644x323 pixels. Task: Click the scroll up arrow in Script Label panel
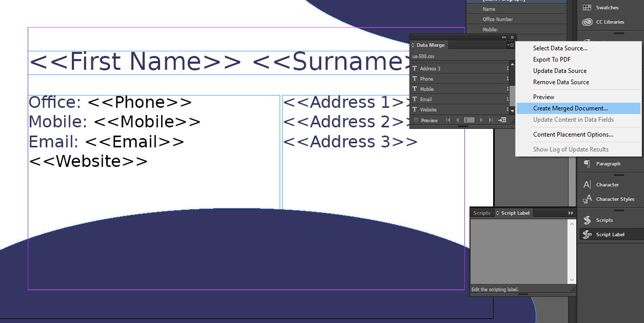tap(572, 224)
